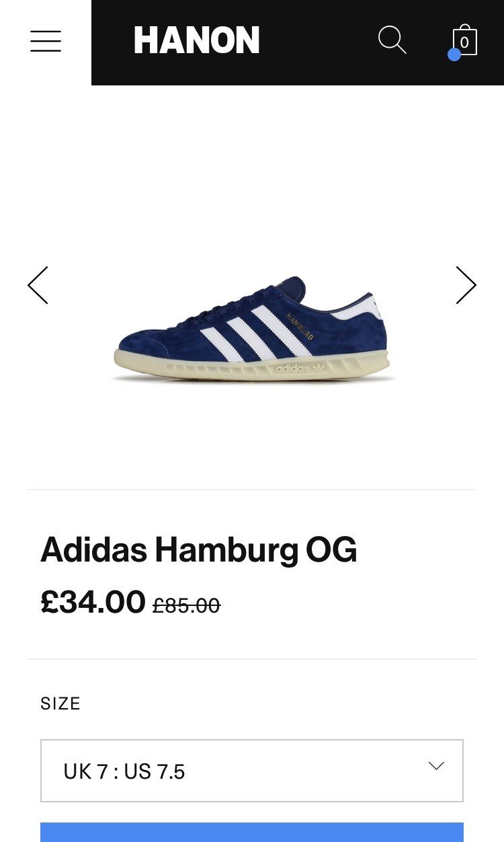The image size is (504, 842).
Task: Open search with the magnifier icon
Action: 392,40
